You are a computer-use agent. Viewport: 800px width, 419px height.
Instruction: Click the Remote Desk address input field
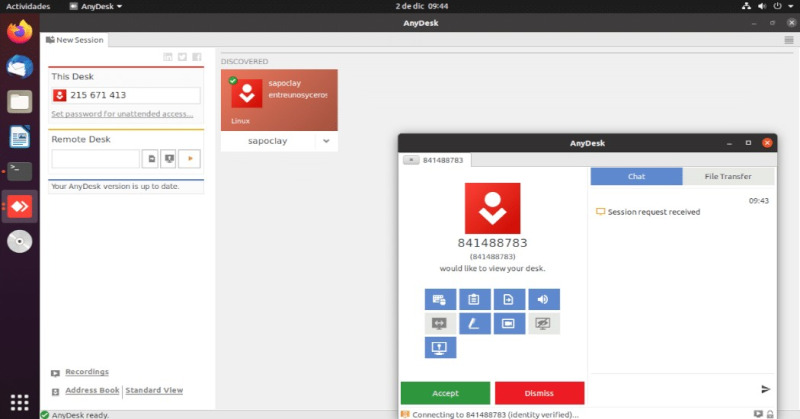(95, 158)
